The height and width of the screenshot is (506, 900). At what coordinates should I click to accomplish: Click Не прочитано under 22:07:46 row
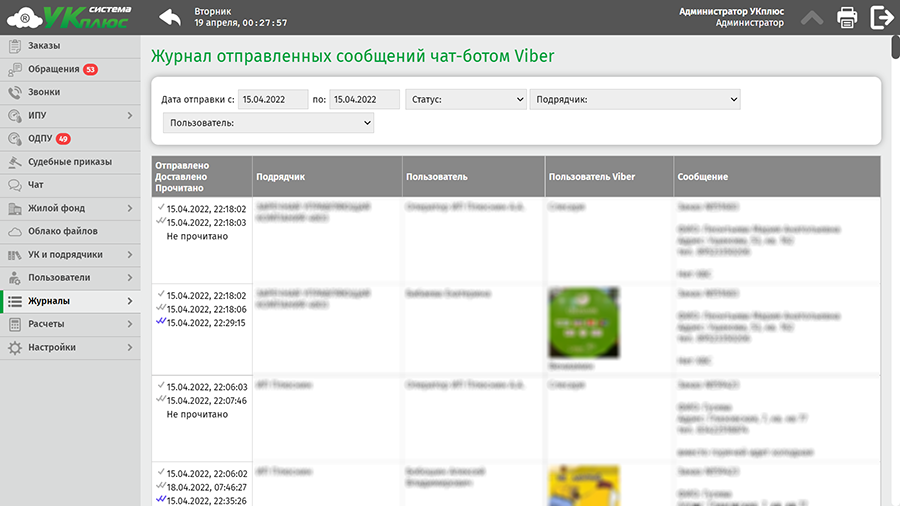pyautogui.click(x=197, y=414)
